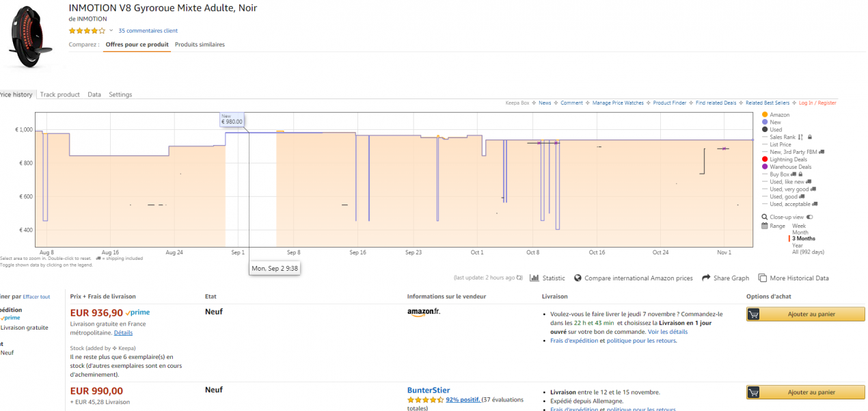Toggle the black Used price series dot

point(765,130)
